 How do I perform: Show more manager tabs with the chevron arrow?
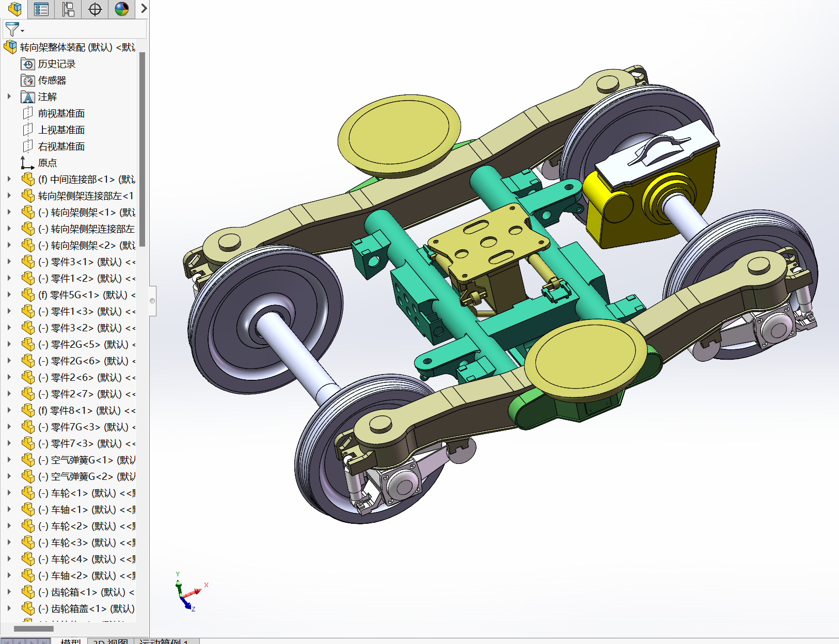point(144,9)
